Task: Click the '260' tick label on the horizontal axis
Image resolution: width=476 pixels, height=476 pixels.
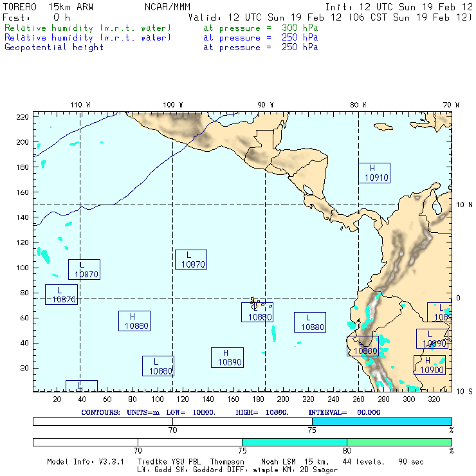Action: [x=358, y=399]
